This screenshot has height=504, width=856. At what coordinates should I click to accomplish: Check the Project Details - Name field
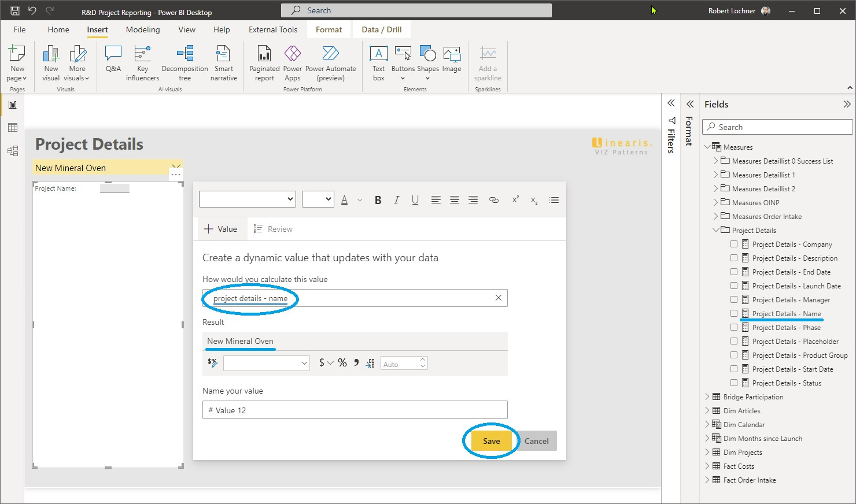tap(735, 313)
